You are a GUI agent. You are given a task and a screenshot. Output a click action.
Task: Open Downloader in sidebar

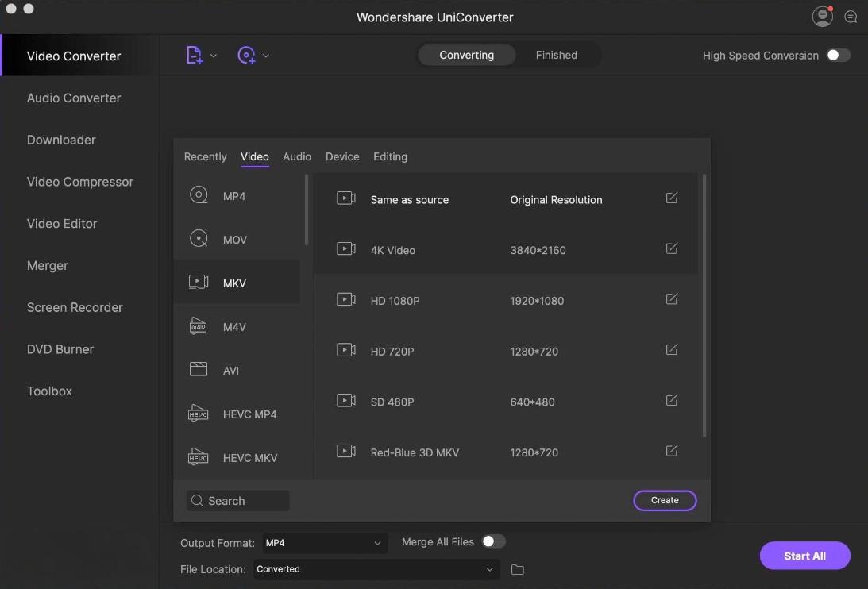click(61, 140)
